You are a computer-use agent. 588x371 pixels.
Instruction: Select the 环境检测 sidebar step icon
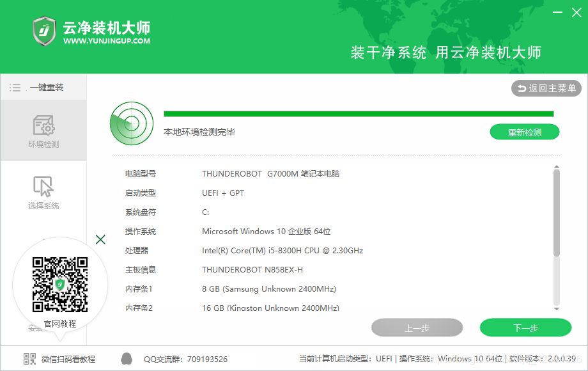click(x=43, y=125)
